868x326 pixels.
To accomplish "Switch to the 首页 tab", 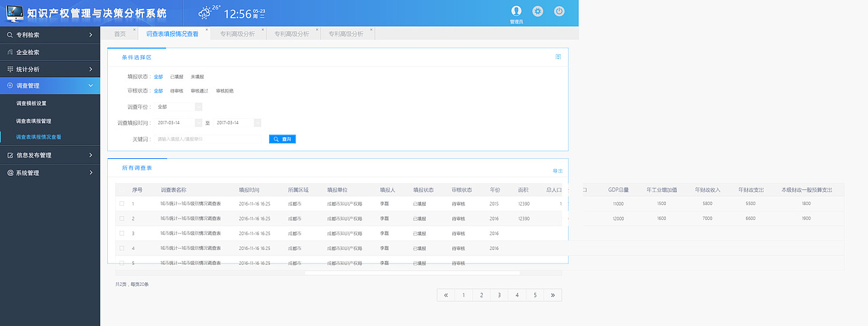I will (119, 33).
